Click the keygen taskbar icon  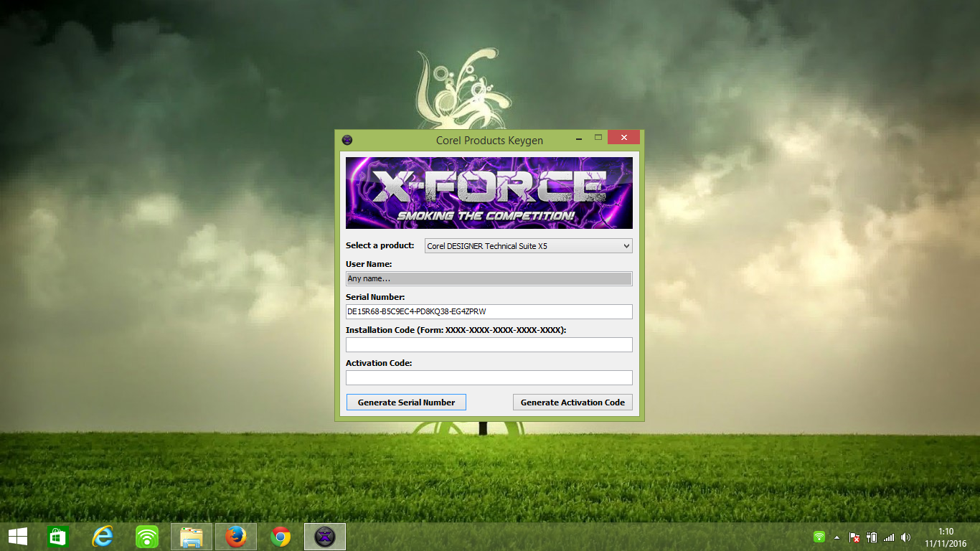325,537
